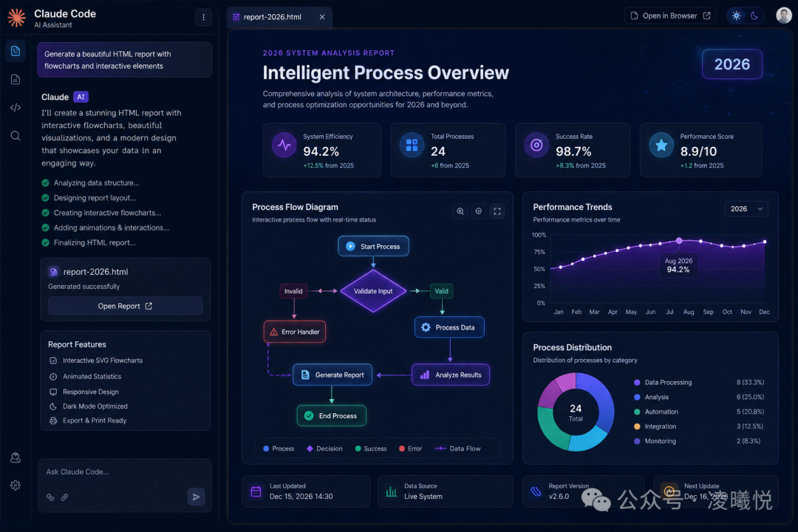
Task: Select the Validate Input decision node
Action: tap(373, 291)
